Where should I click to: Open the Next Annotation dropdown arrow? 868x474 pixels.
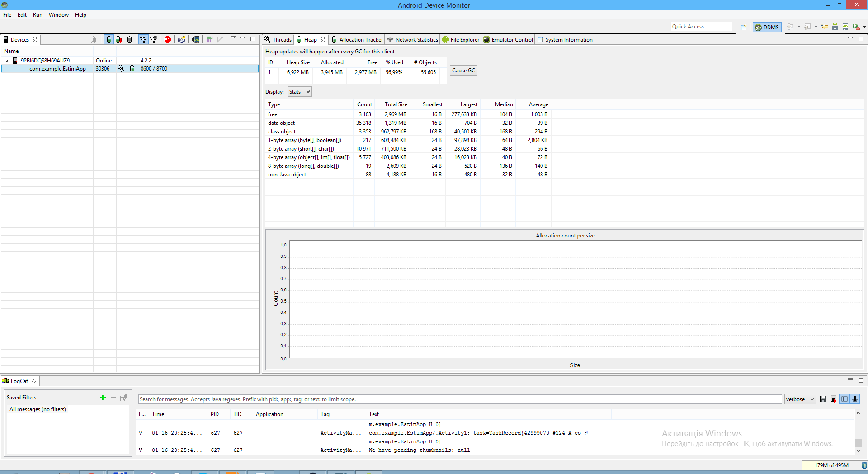pyautogui.click(x=799, y=27)
